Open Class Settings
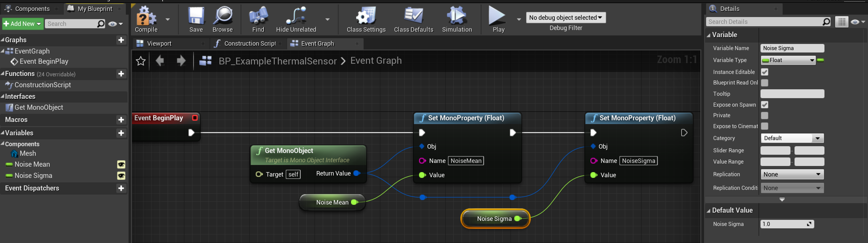 coord(366,19)
